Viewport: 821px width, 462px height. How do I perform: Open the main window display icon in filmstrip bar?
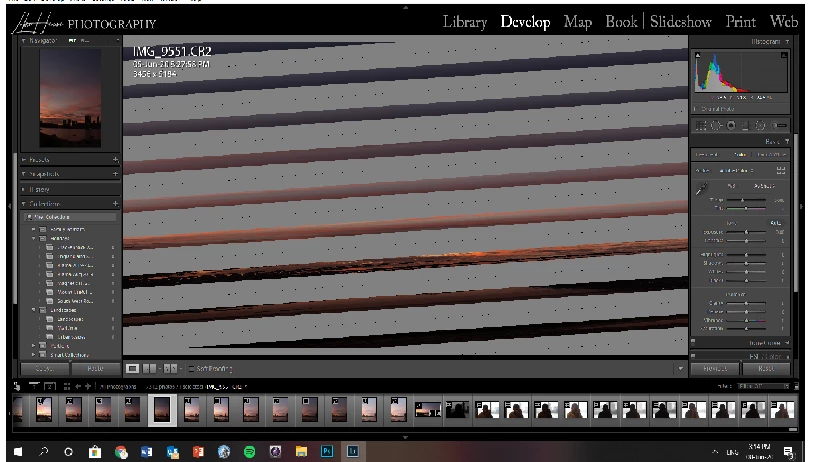coord(34,386)
